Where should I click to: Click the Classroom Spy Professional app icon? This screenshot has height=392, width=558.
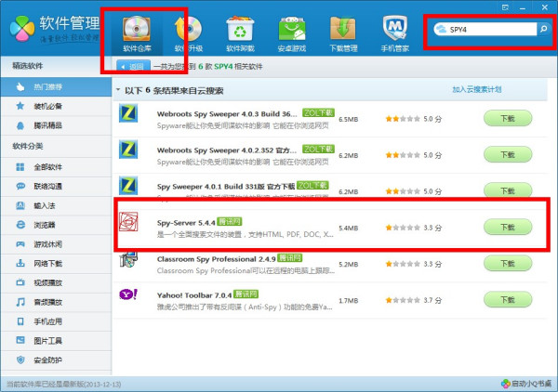[x=128, y=260]
